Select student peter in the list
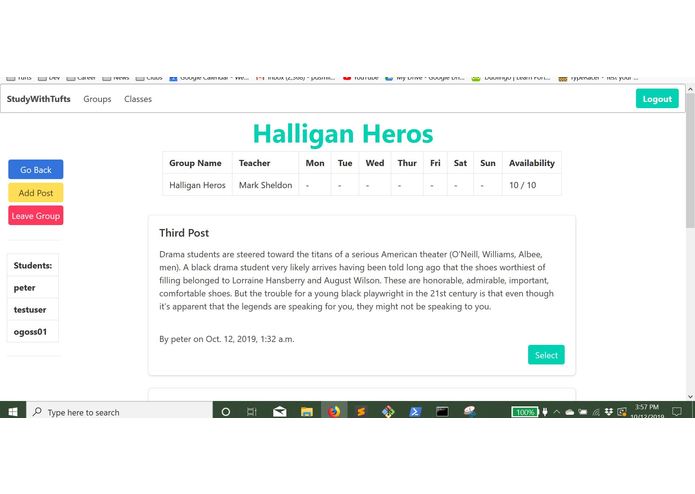695x494 pixels. [x=33, y=288]
